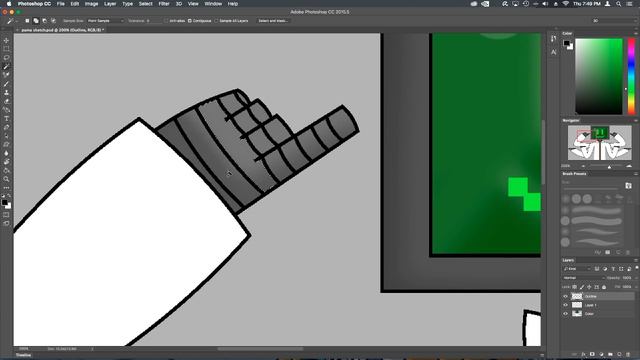Open Sample Size dropdown
This screenshot has width=640, height=360.
[x=105, y=20]
